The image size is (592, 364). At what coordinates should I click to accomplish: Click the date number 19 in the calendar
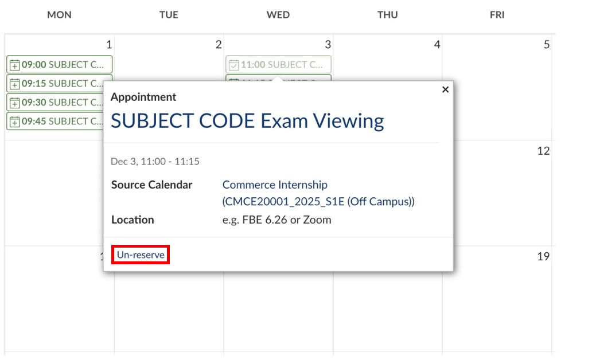tap(543, 256)
